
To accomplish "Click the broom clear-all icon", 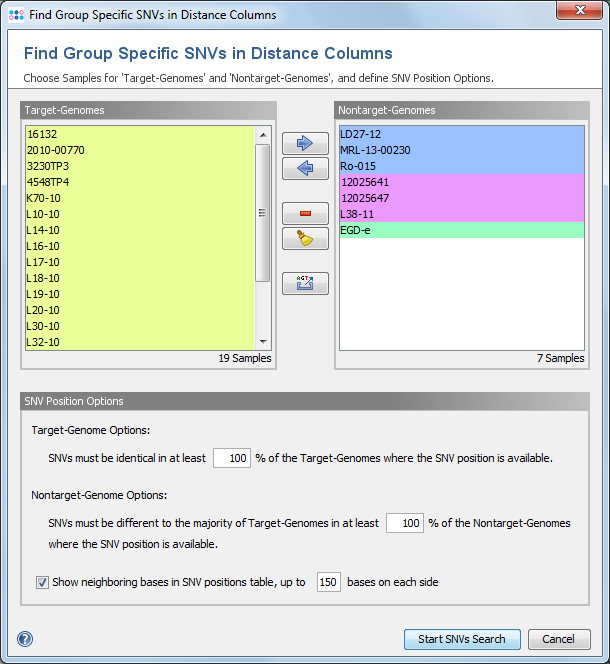I will (x=305, y=238).
